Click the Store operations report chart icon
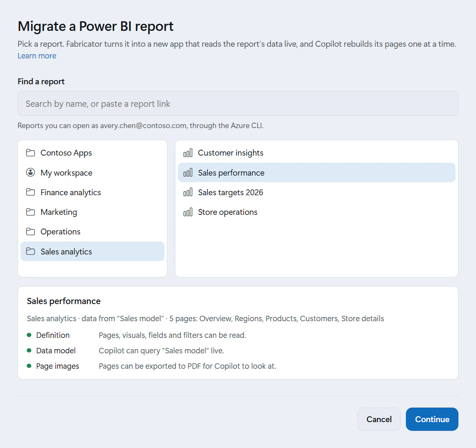 (x=188, y=212)
